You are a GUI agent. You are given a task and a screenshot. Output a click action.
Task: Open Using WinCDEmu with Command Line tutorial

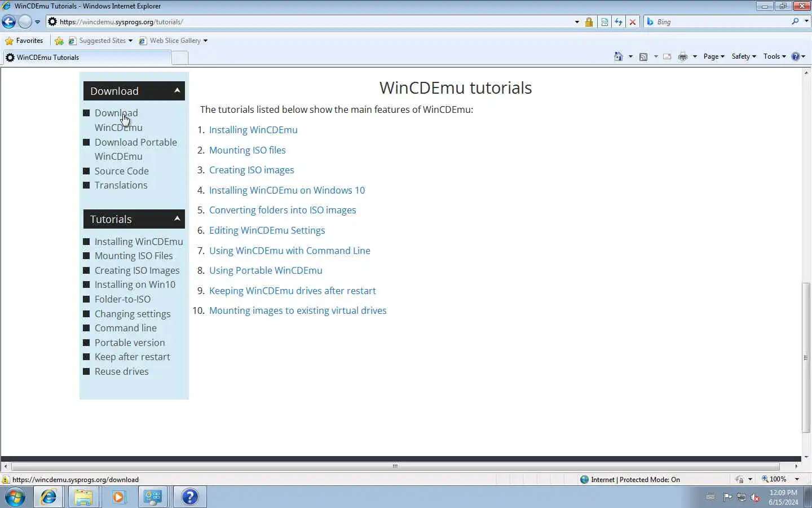(x=290, y=251)
